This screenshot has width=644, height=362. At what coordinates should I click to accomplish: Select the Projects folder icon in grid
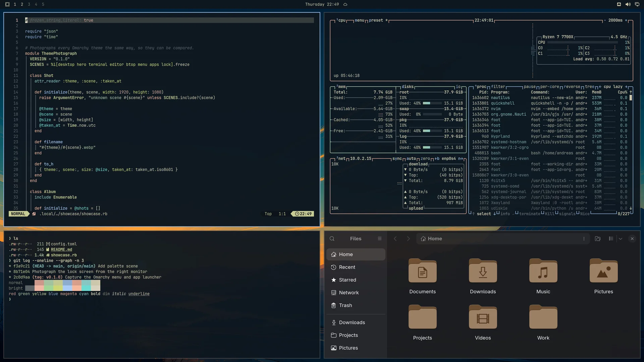[x=423, y=317]
